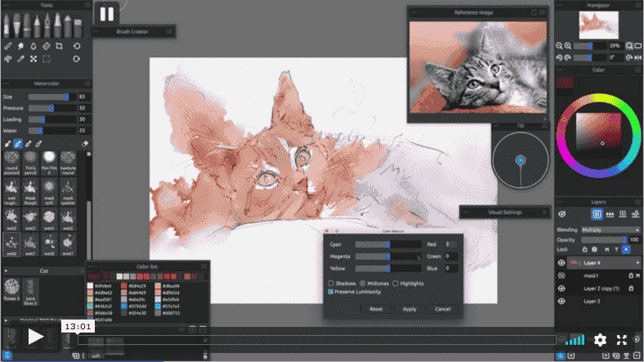The image size is (644, 362).
Task: Toggle Preserve Luminosity checkbox
Action: 331,292
